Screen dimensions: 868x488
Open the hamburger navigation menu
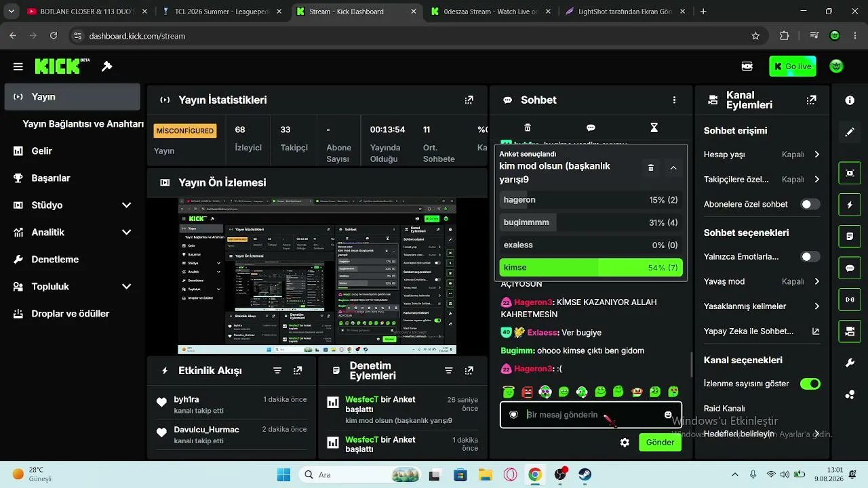click(x=18, y=66)
